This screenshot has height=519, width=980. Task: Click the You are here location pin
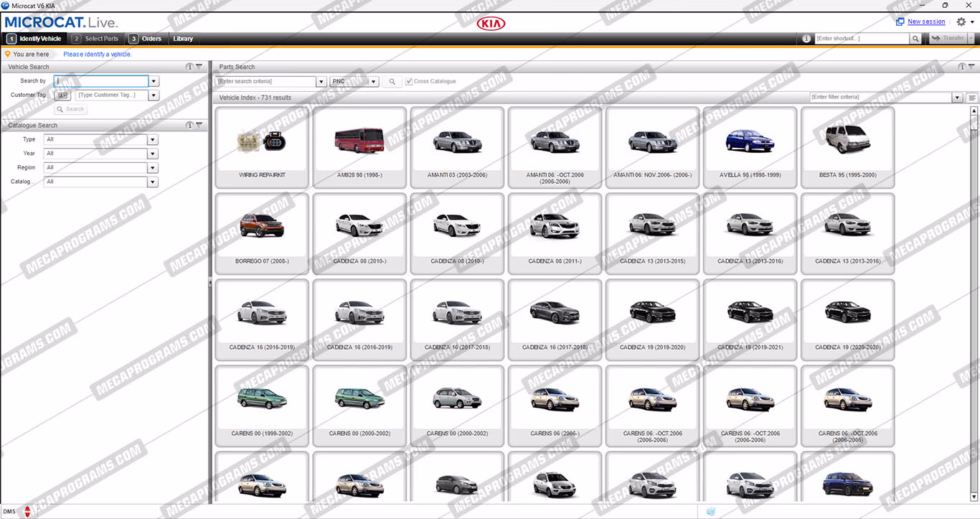pos(7,54)
